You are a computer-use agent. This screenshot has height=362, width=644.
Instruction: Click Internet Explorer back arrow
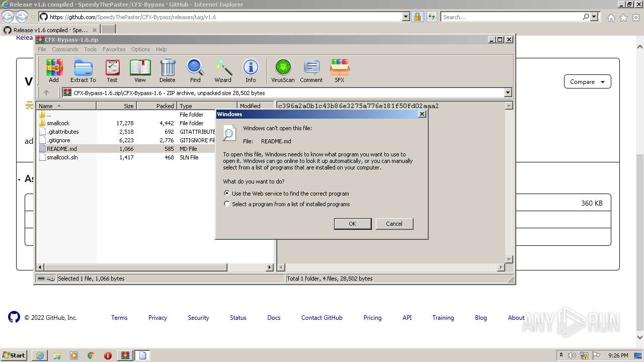pos(8,17)
